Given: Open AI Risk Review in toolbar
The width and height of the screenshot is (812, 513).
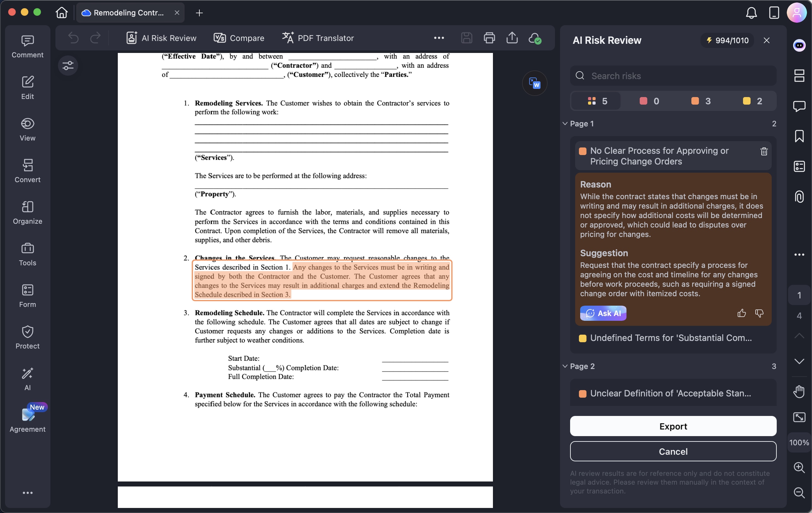Looking at the screenshot, I should tap(161, 38).
